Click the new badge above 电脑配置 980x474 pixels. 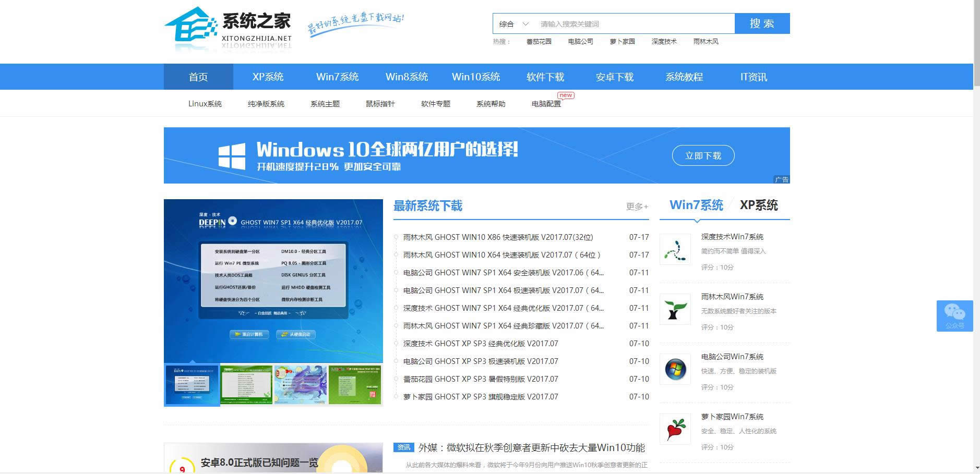tap(566, 95)
